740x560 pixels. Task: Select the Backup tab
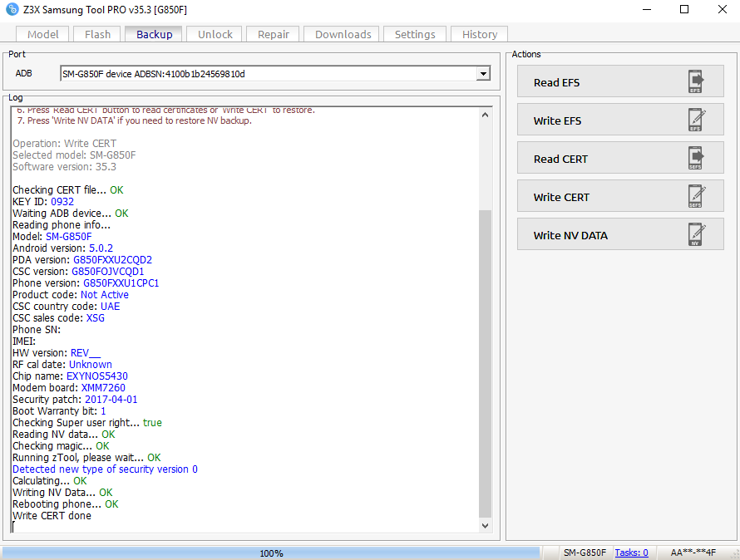point(154,34)
